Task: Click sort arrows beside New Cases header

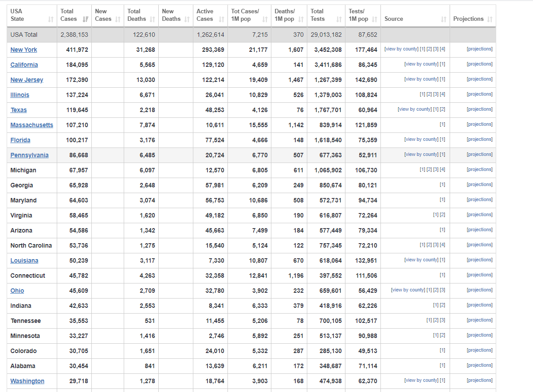Action: tap(118, 19)
